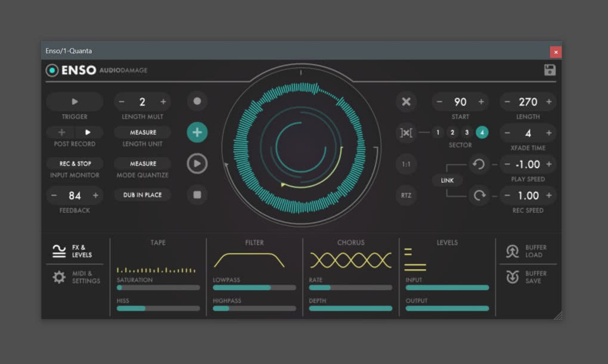Click the Feedback value 84
This screenshot has height=364, width=608.
click(x=75, y=195)
